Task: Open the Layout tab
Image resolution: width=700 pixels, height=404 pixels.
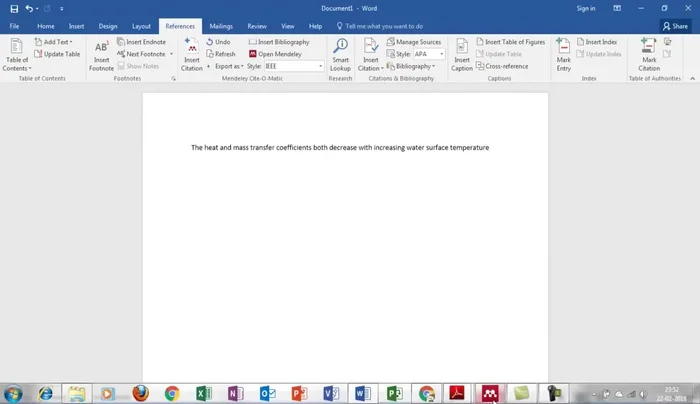Action: click(141, 26)
